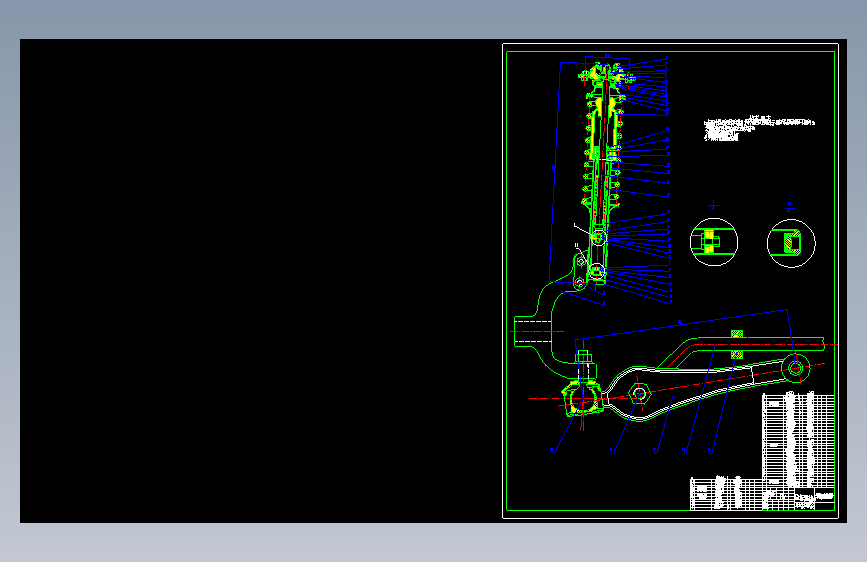
Task: Click the circular detail view labeled II
Action: point(791,243)
